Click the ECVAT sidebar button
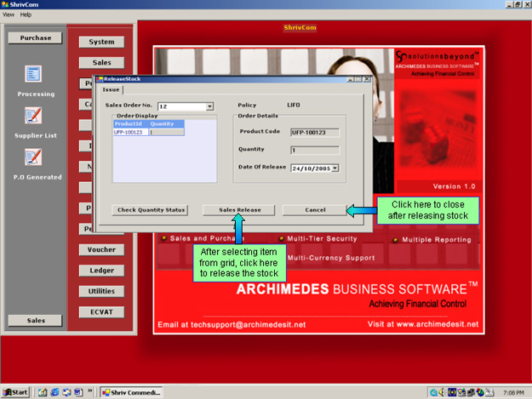This screenshot has height=399, width=532. (101, 311)
